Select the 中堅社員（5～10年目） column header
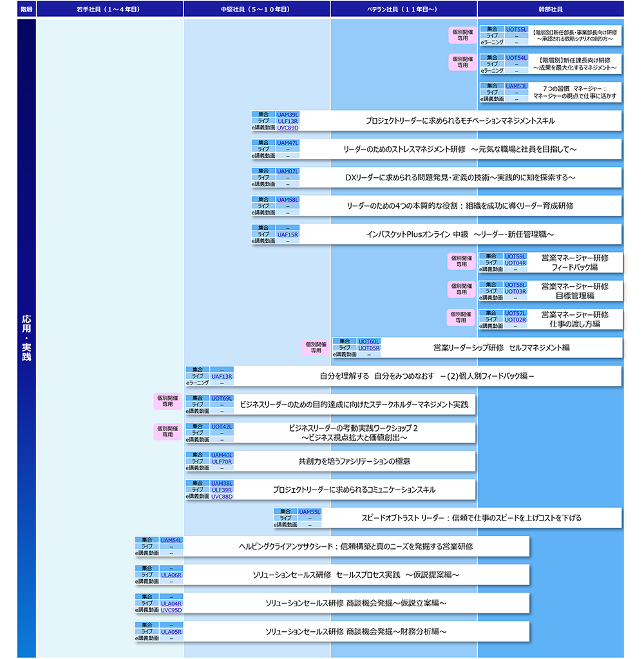This screenshot has height=659, width=644. coord(257,9)
